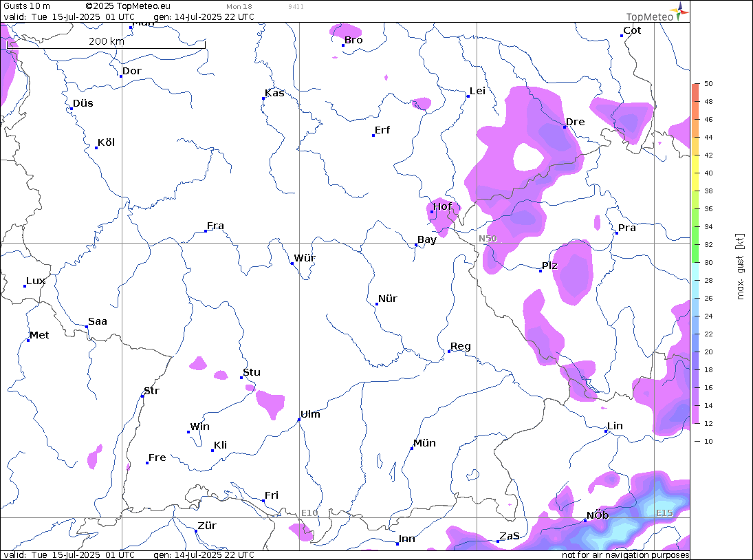The height and width of the screenshot is (560, 753).
Task: Click the legend value 30
Action: 708,262
